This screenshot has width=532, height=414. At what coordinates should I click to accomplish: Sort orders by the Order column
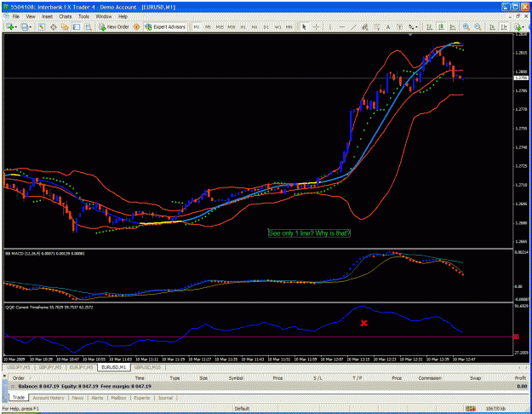pyautogui.click(x=19, y=378)
